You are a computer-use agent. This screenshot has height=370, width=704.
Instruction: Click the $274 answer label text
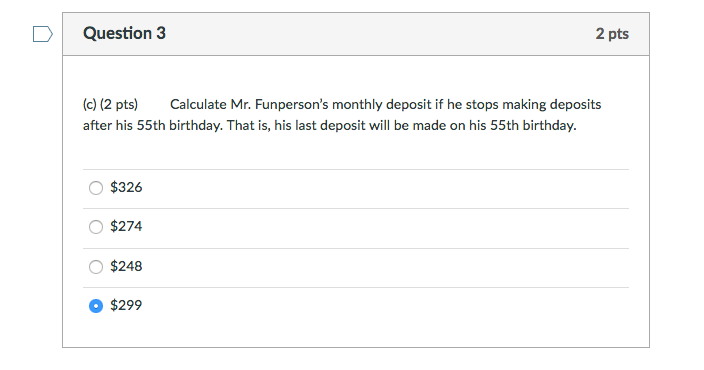[126, 226]
